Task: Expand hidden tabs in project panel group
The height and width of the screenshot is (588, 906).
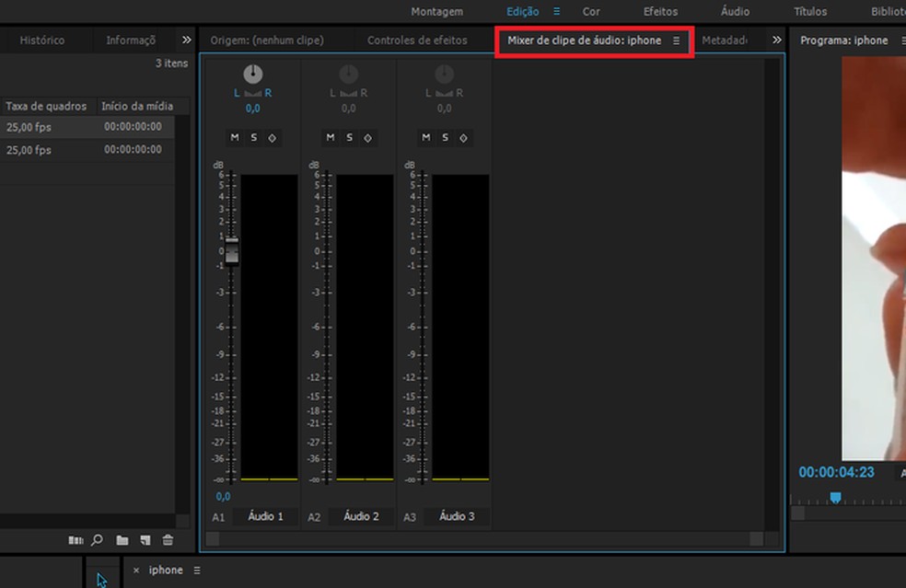Action: coord(186,40)
